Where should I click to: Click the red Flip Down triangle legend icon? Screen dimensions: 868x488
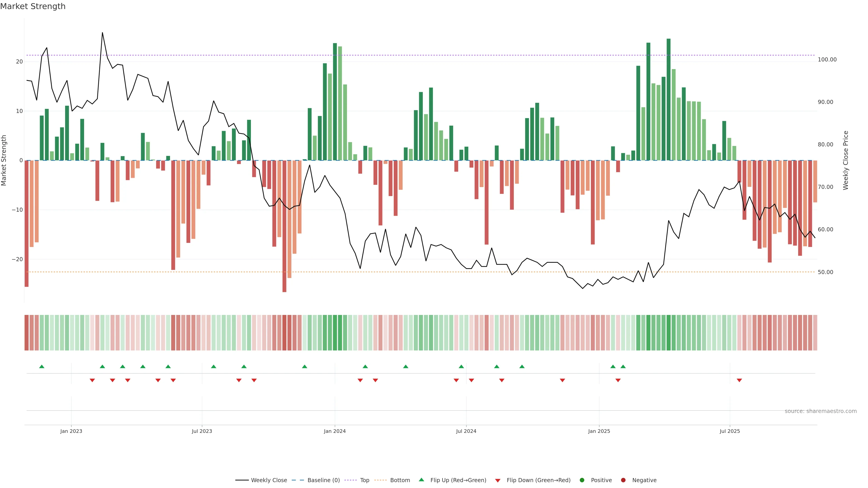click(498, 481)
